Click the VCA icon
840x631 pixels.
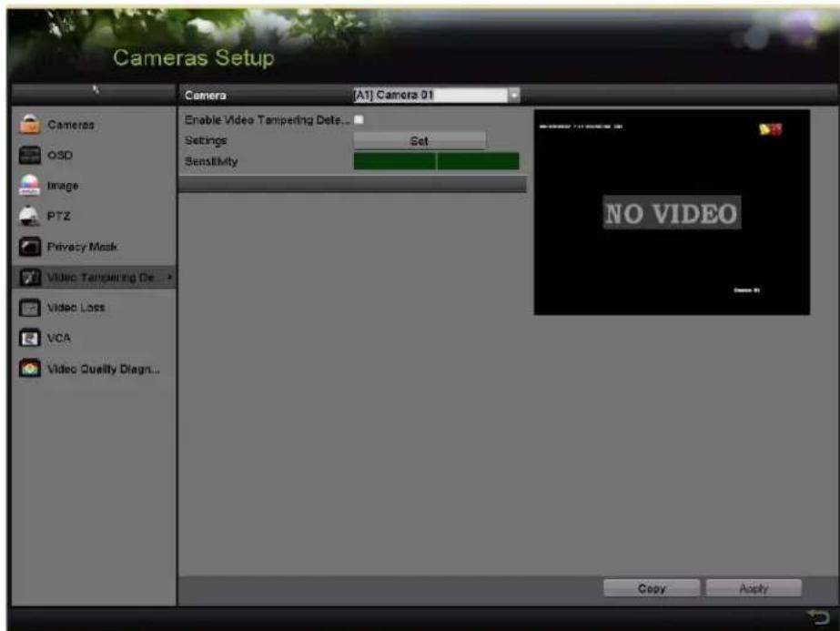tap(29, 338)
